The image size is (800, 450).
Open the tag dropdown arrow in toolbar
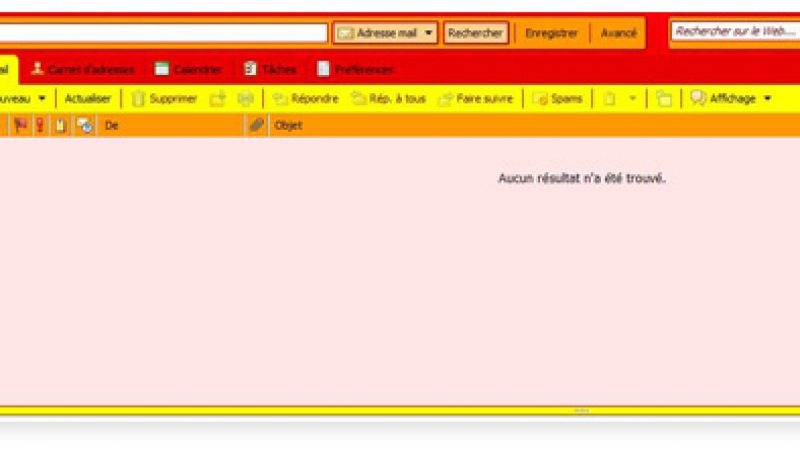coord(633,98)
